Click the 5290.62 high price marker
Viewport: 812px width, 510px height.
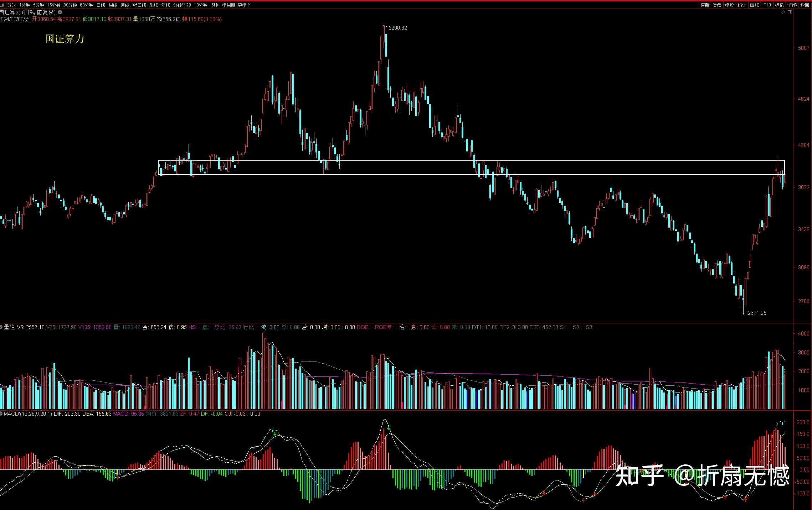(x=397, y=28)
